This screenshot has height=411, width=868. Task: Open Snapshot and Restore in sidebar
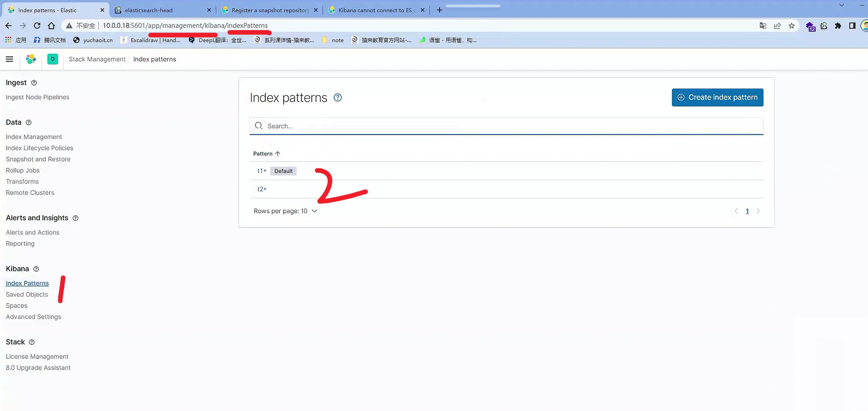point(38,159)
